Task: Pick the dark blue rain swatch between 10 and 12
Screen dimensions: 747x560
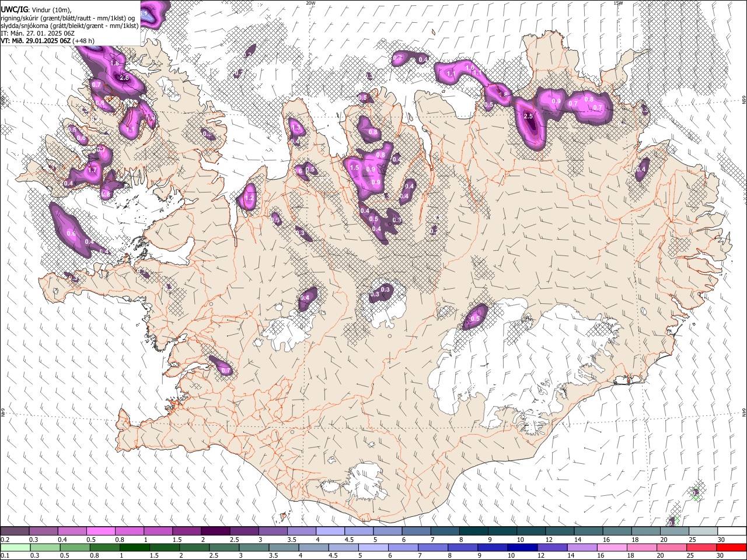Action: coord(521,548)
